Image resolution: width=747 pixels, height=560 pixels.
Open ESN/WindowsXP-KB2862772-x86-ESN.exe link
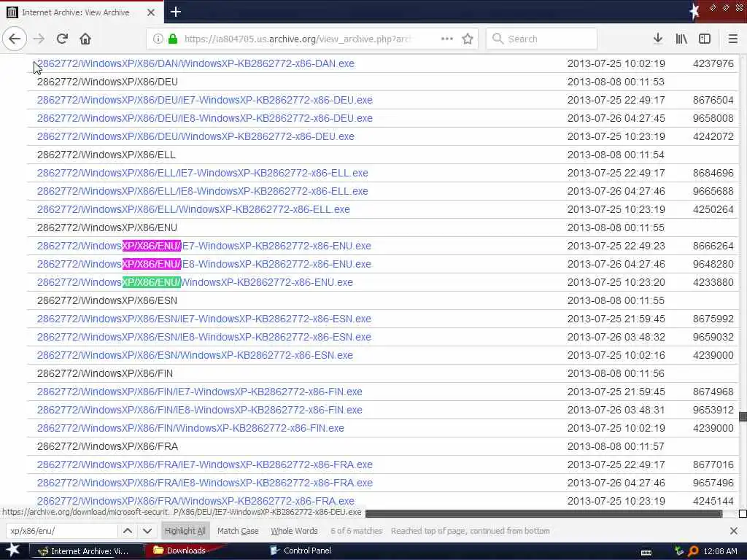pyautogui.click(x=195, y=355)
